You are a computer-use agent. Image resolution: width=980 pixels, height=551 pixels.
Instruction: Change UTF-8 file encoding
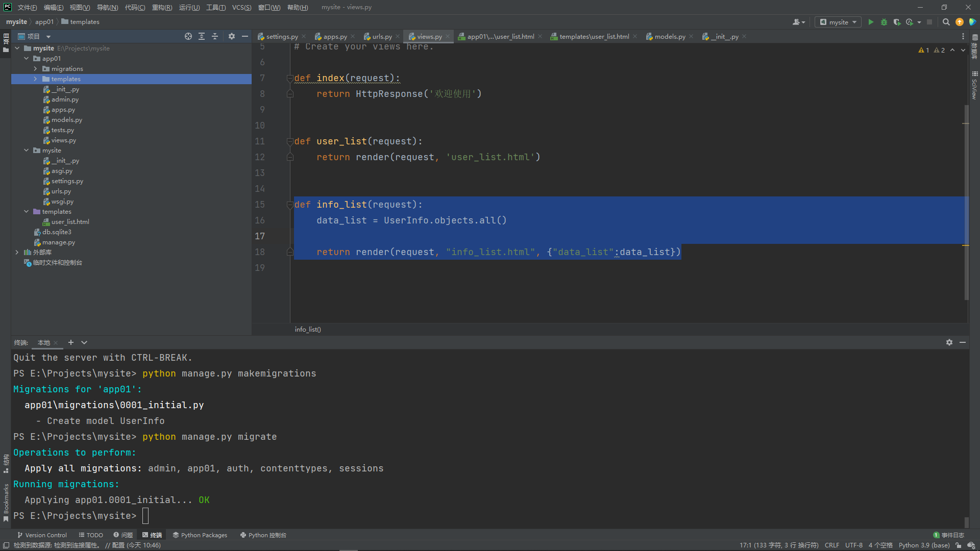pos(854,545)
